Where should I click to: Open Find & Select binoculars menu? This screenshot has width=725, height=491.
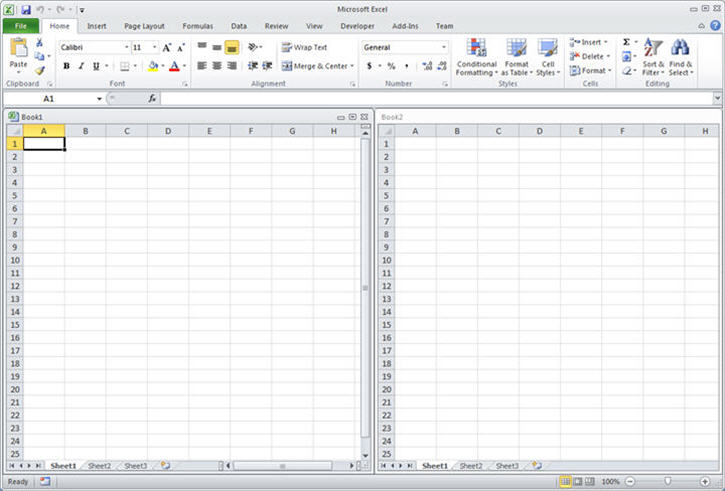(681, 57)
